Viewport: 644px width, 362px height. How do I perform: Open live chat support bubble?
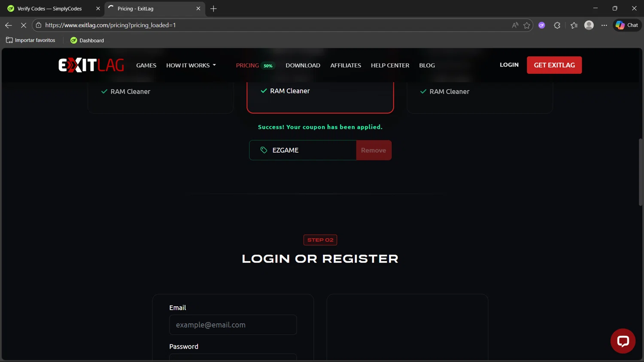pyautogui.click(x=623, y=341)
